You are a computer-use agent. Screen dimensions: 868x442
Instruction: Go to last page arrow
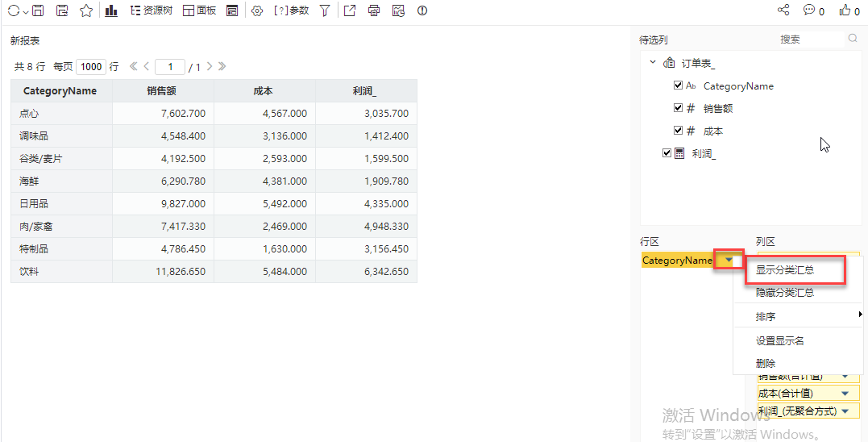[x=222, y=66]
